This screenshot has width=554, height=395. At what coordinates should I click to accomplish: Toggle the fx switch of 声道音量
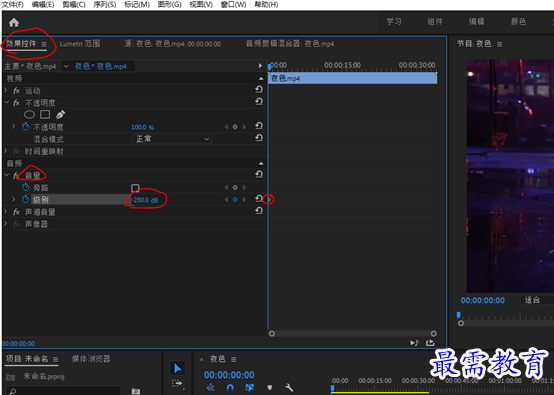pyautogui.click(x=16, y=212)
